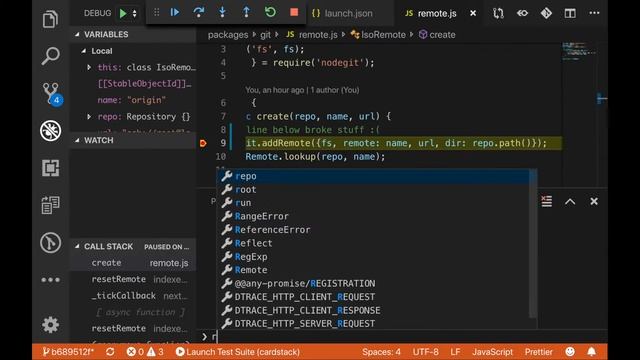Click git breadcrumb folder
The image size is (640, 360).
click(265, 35)
